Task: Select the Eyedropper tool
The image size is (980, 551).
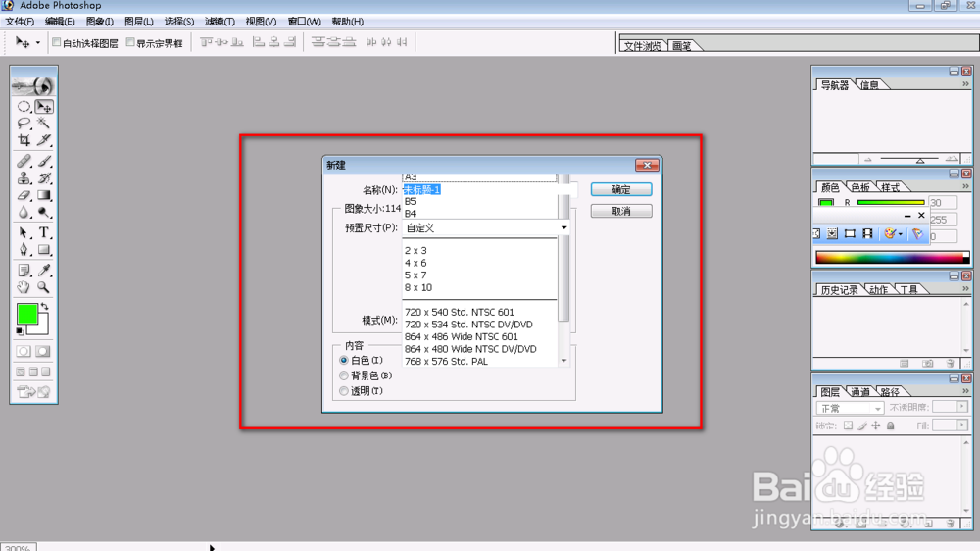Action: click(44, 271)
